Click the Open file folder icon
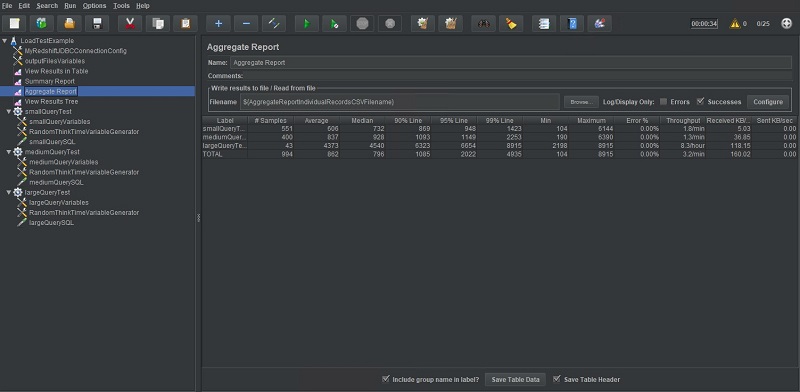Screen dimensions: 800x392 69,23
